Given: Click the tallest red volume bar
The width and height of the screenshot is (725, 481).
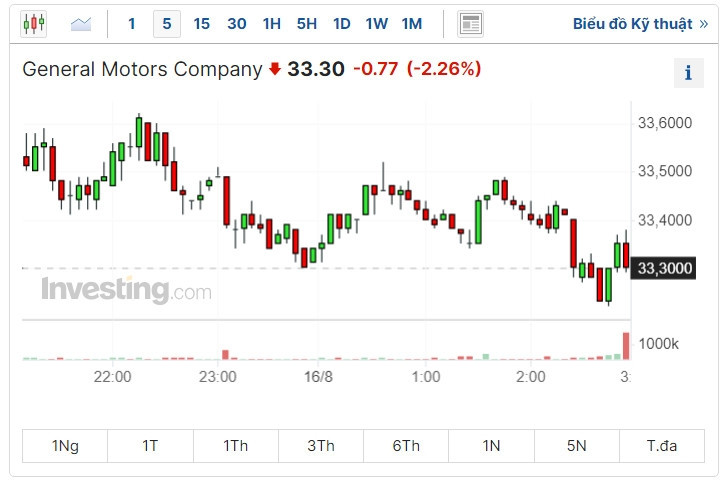Looking at the screenshot, I should click(x=626, y=346).
